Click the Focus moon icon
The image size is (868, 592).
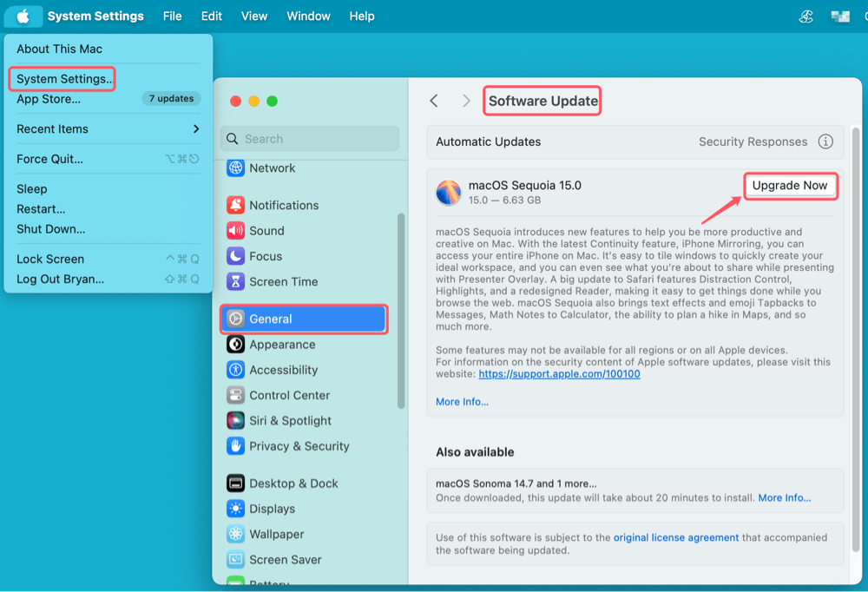[235, 256]
